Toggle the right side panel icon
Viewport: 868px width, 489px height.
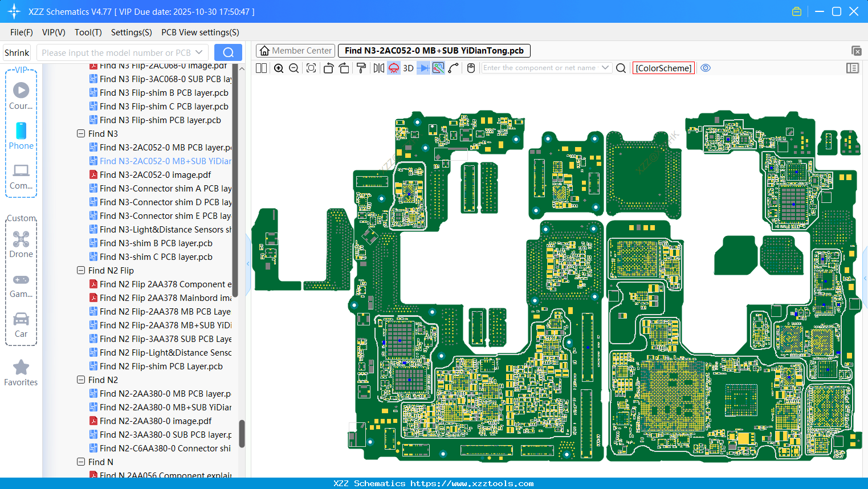click(x=853, y=68)
